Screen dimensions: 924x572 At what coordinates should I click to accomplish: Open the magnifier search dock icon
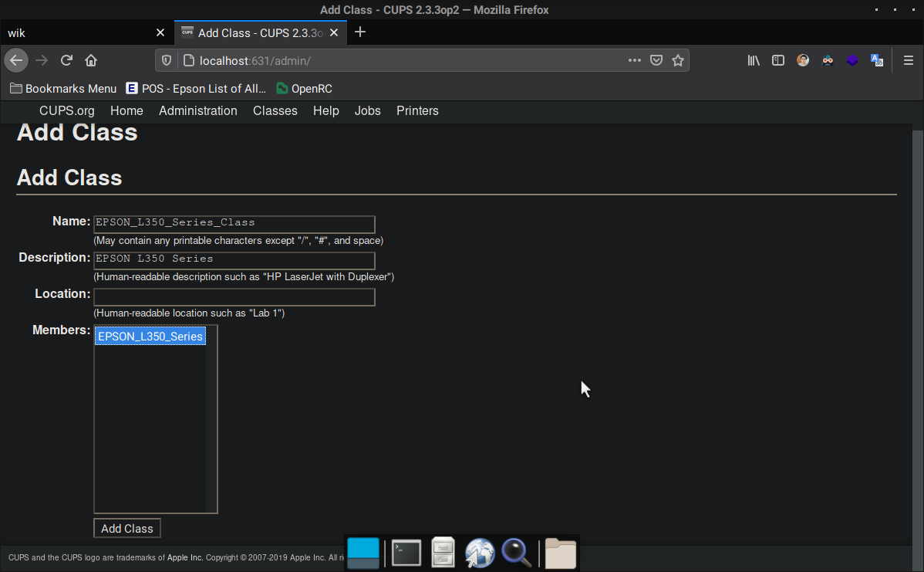click(516, 553)
